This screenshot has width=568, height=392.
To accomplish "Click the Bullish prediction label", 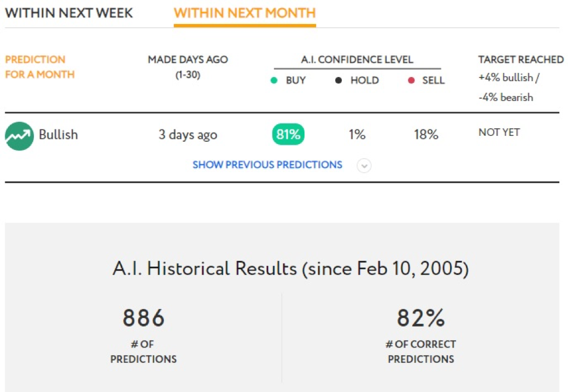I will pyautogui.click(x=58, y=134).
